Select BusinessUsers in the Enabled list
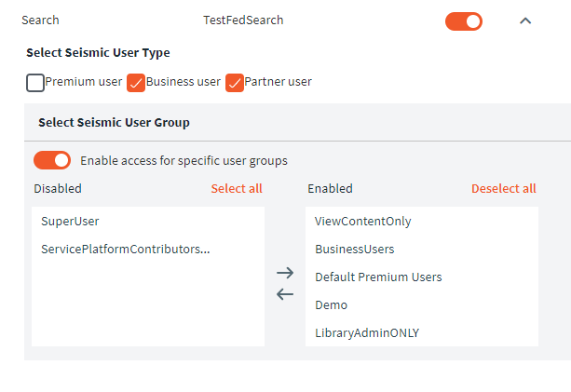 [354, 249]
